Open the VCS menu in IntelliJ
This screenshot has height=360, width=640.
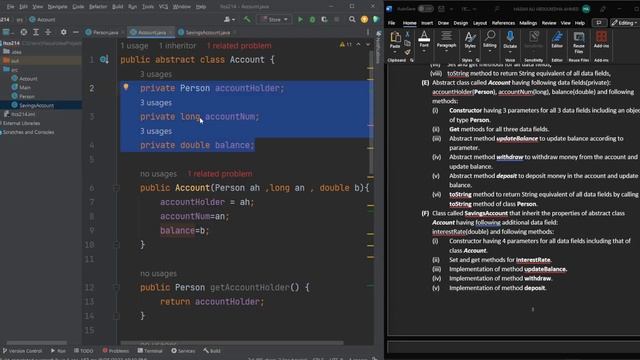(163, 7)
